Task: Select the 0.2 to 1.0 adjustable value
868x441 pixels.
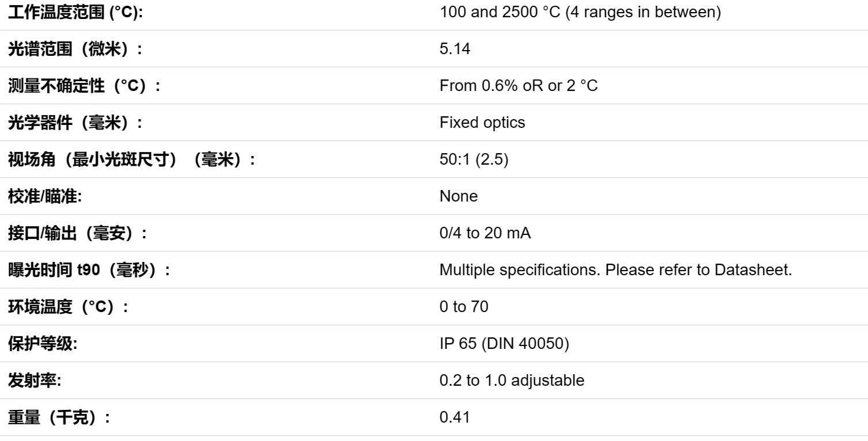Action: [x=512, y=381]
